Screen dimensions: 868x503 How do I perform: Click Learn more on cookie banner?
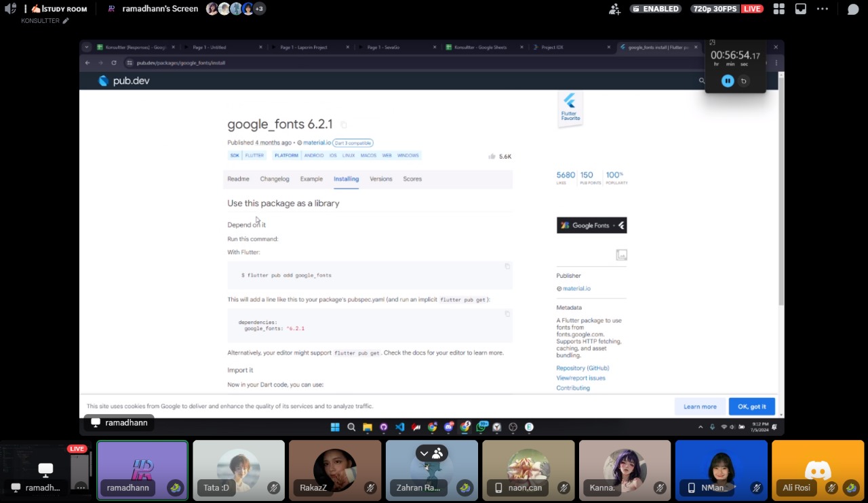point(700,407)
